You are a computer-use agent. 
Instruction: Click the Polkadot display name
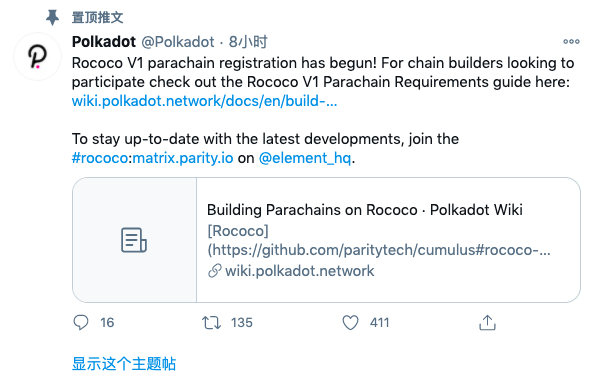104,42
